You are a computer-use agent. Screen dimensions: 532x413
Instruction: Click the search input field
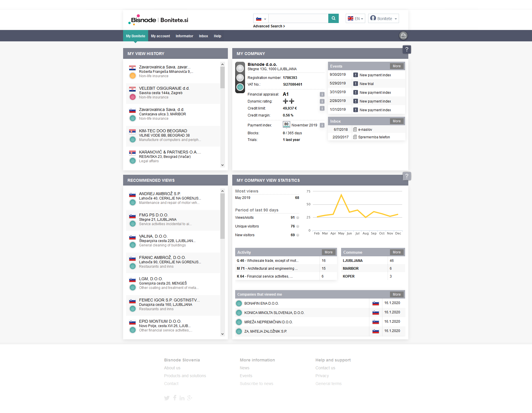pyautogui.click(x=298, y=18)
